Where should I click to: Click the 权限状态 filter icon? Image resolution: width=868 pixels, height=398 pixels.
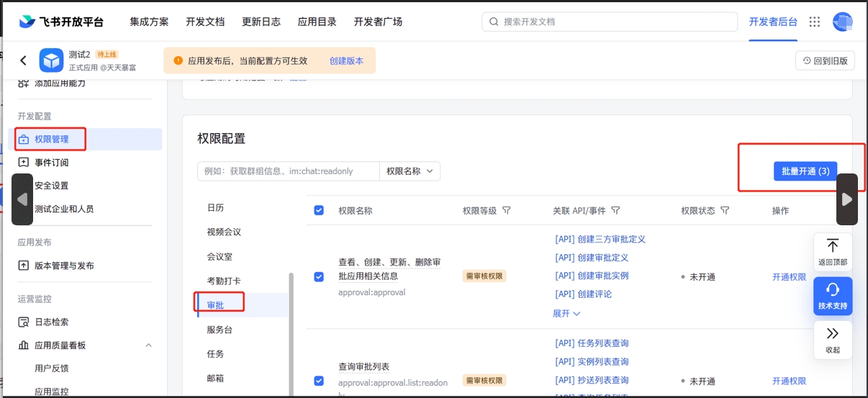(725, 211)
